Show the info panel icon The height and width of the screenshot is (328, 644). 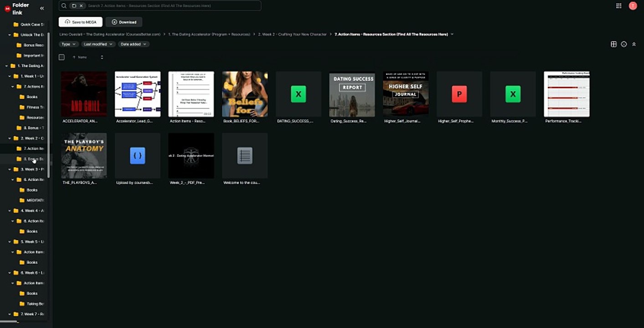point(624,44)
